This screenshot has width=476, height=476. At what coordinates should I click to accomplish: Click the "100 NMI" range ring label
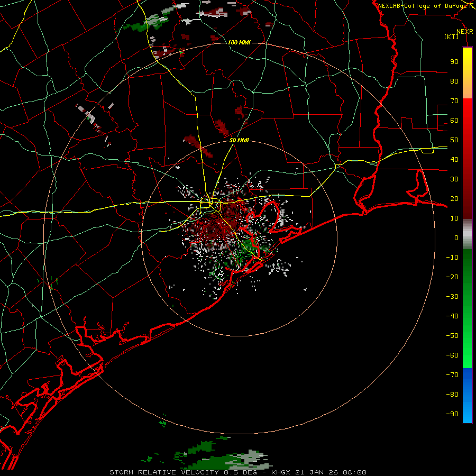coord(239,42)
